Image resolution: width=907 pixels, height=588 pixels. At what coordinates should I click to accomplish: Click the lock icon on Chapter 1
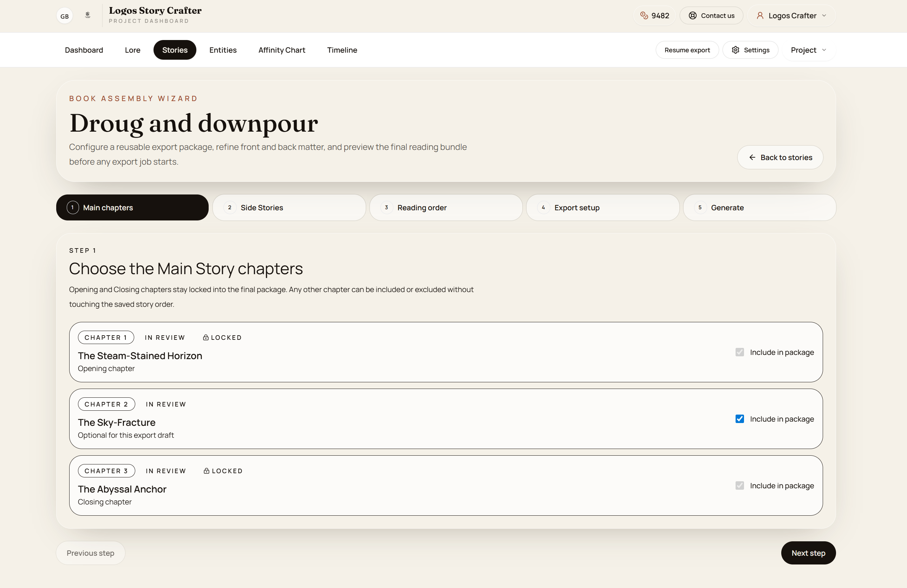tap(206, 337)
